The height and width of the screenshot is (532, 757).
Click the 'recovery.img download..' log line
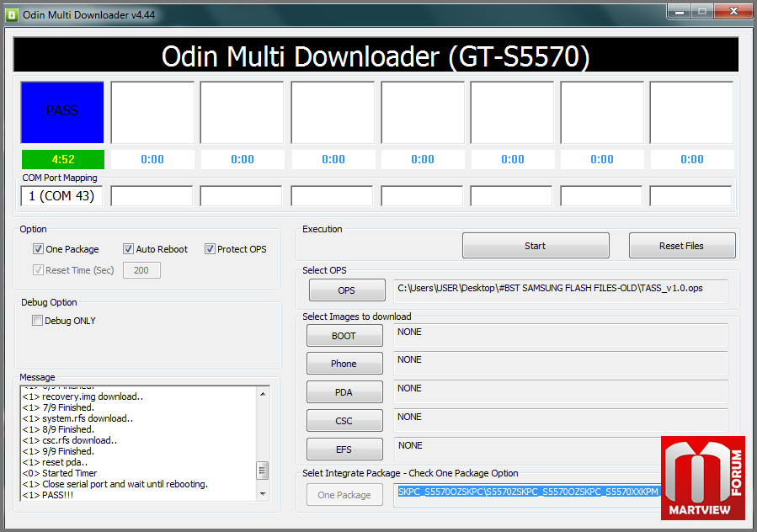coord(83,396)
